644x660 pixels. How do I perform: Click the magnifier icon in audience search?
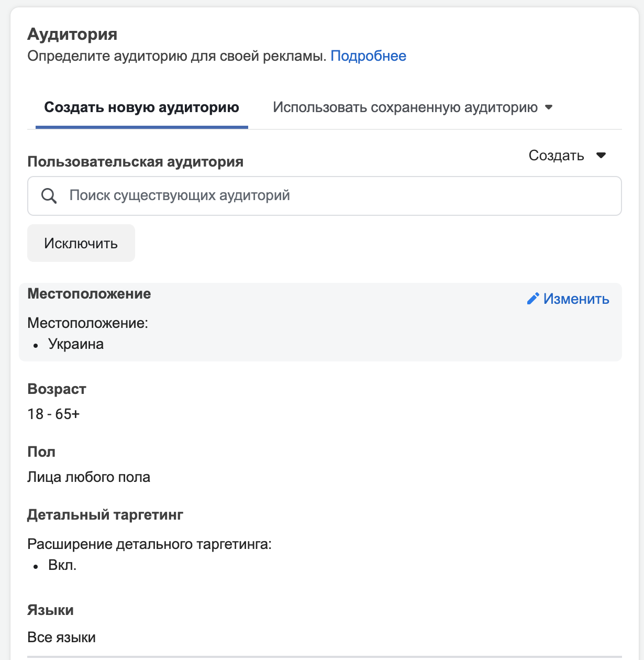click(49, 196)
